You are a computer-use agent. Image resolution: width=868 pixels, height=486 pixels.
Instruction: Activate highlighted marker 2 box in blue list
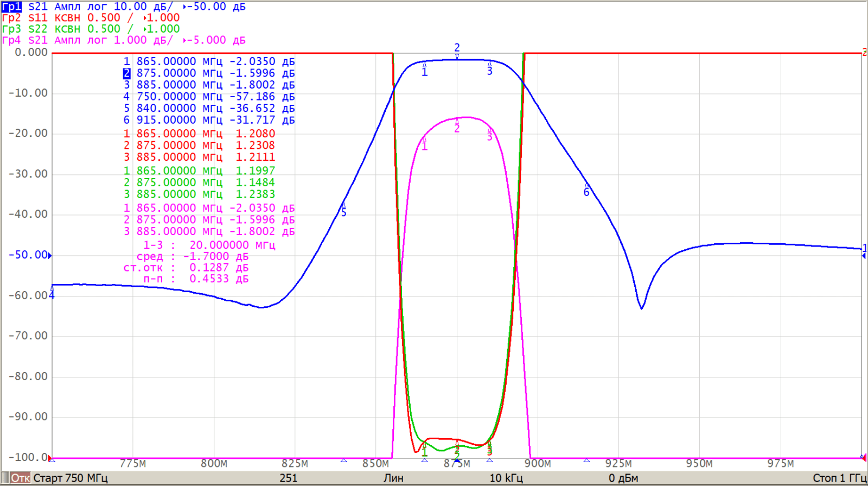[x=126, y=73]
